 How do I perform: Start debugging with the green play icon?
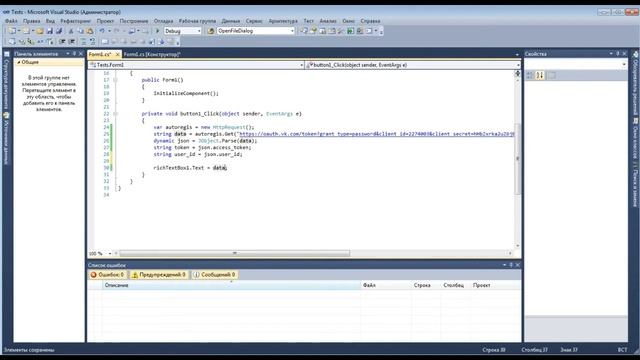158,31
